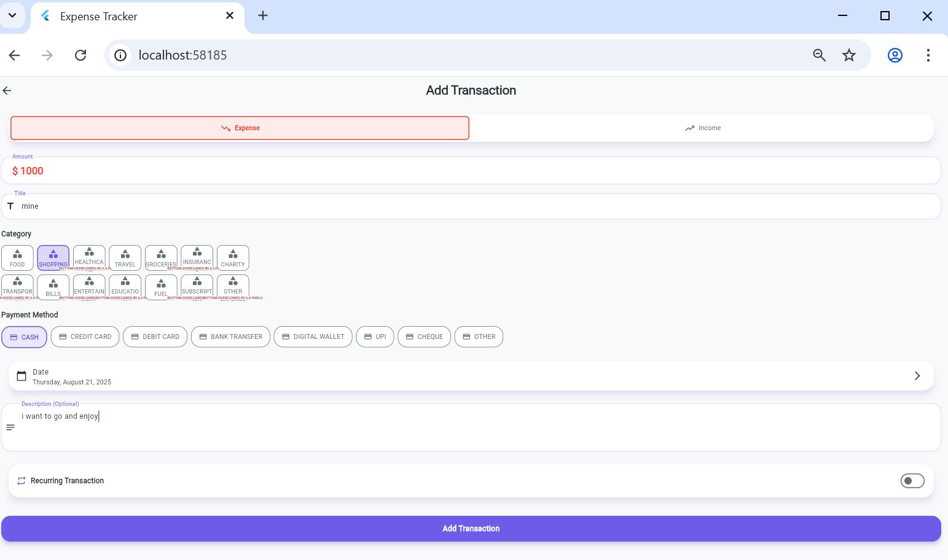Select the FUEL category icon

(160, 286)
